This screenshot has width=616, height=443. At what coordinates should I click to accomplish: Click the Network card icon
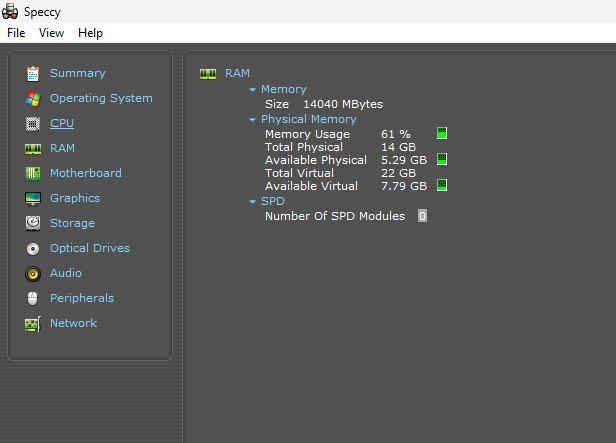coord(33,324)
